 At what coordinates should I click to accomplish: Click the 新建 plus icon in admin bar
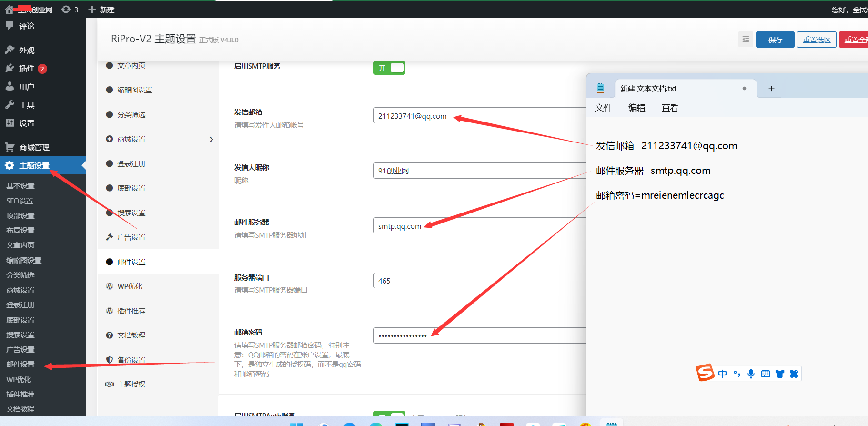click(92, 10)
